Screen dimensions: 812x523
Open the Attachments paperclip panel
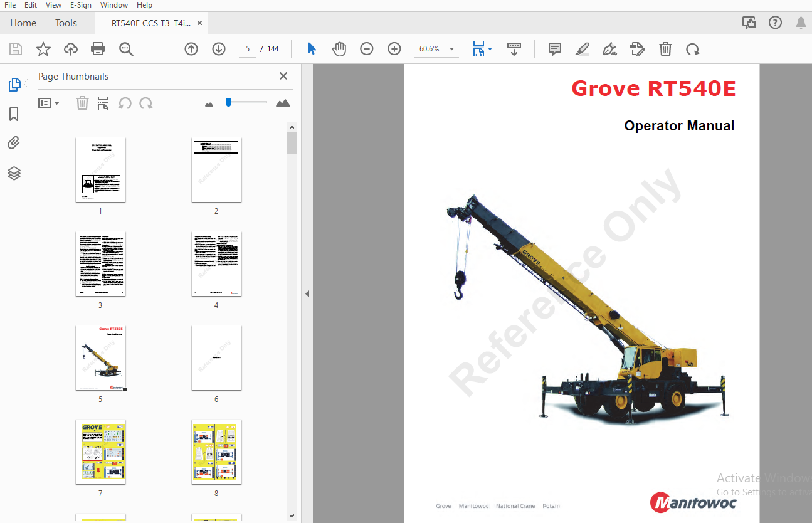click(14, 143)
